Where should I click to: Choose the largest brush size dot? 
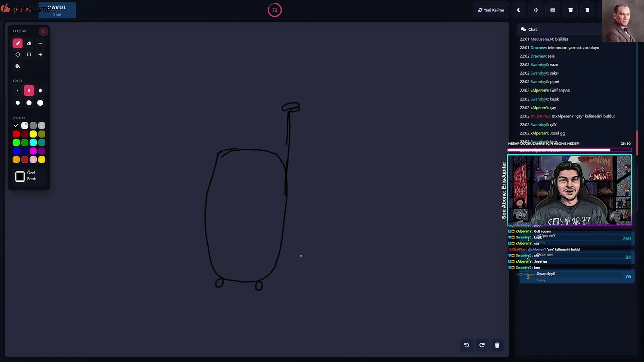point(40,103)
